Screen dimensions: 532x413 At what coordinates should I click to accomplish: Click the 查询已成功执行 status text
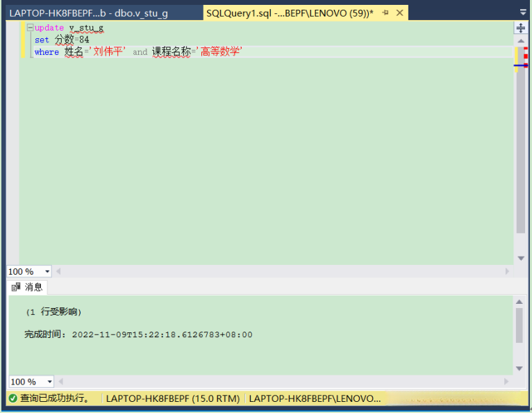coord(56,398)
